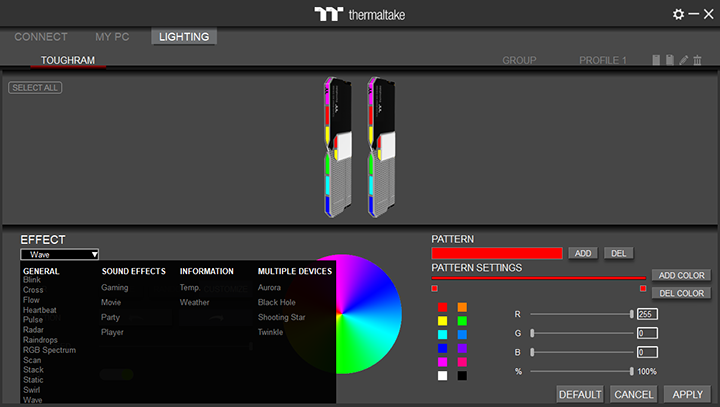Image resolution: width=720 pixels, height=407 pixels.
Task: Click the pencil icon to rename profile
Action: (684, 60)
